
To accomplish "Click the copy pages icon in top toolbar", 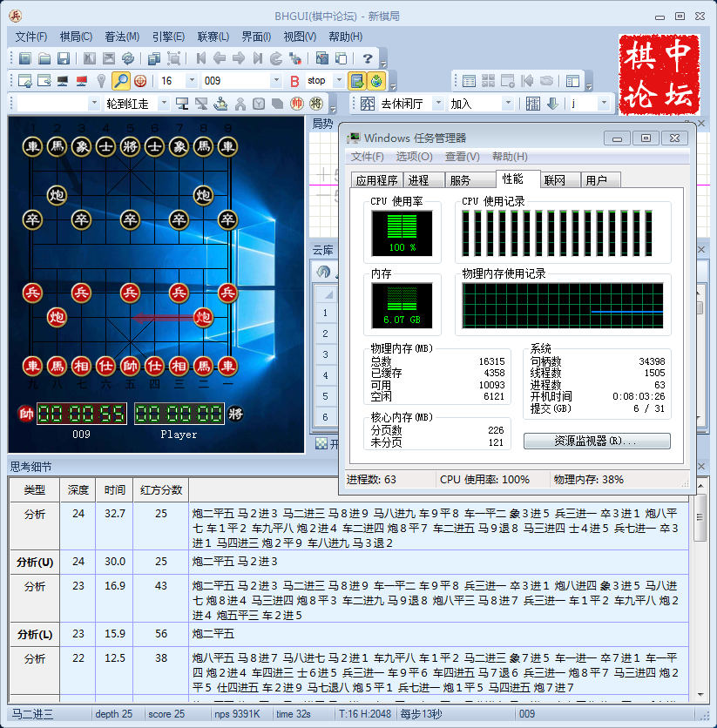I will tap(154, 58).
